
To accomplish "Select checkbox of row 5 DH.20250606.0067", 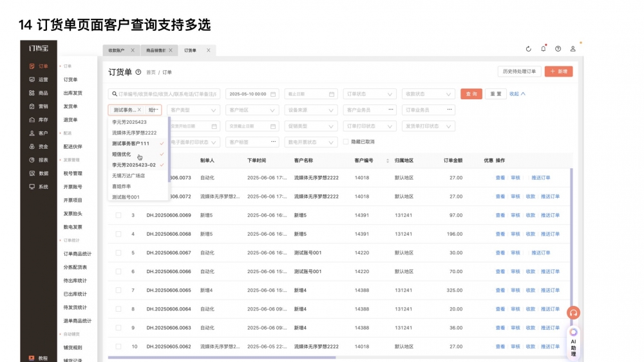I will tap(118, 252).
